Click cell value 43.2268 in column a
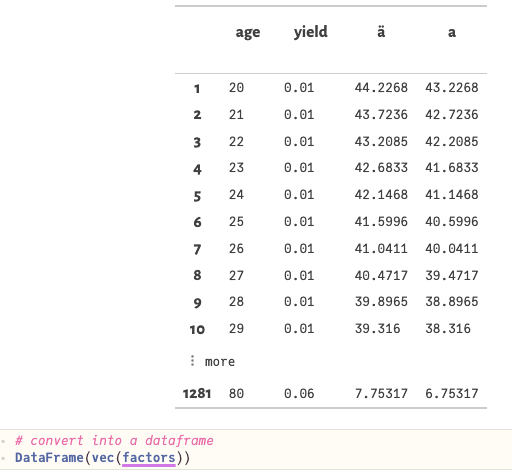 [x=452, y=88]
